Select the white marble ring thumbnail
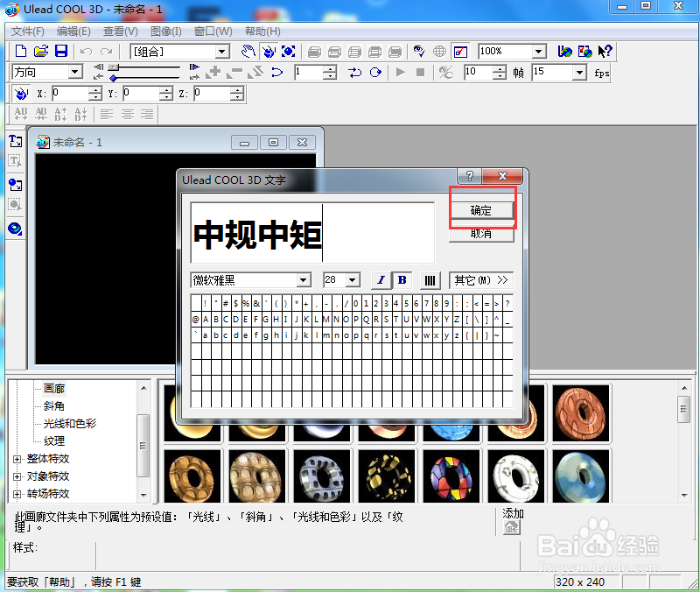 [x=516, y=476]
